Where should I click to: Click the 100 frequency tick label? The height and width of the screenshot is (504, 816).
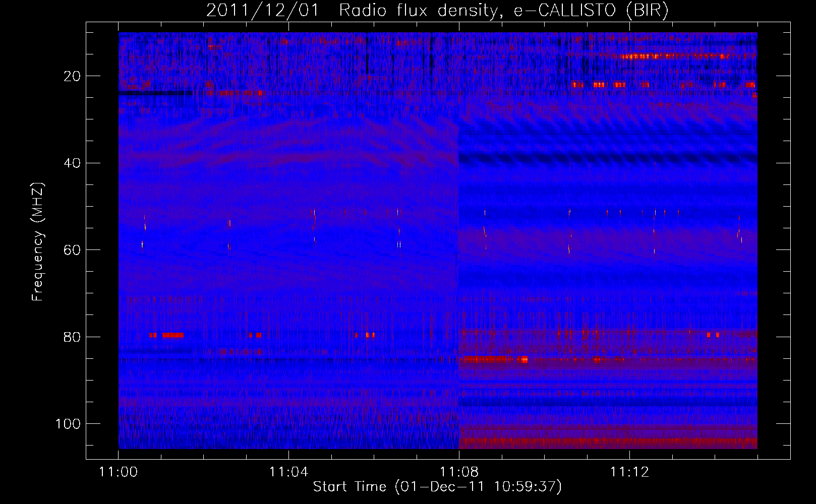[x=68, y=424]
